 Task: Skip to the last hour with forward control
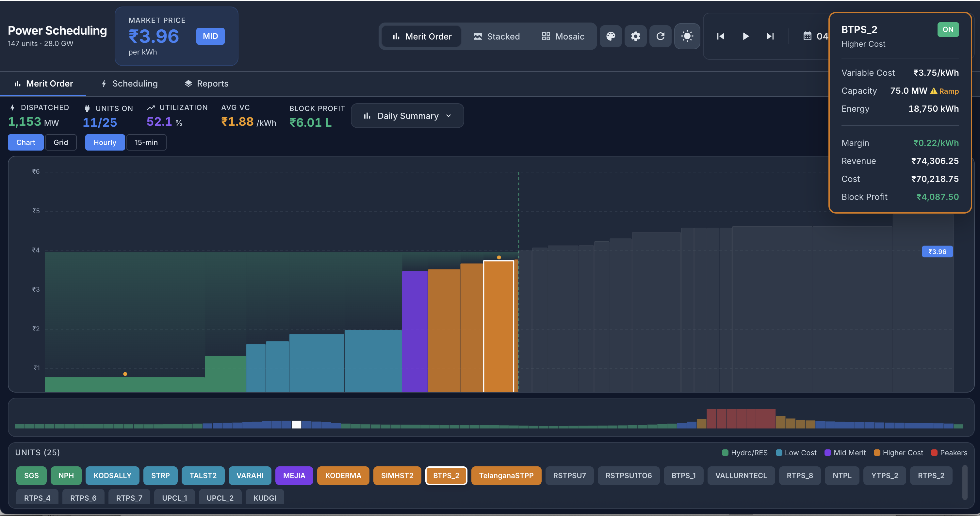tap(770, 36)
